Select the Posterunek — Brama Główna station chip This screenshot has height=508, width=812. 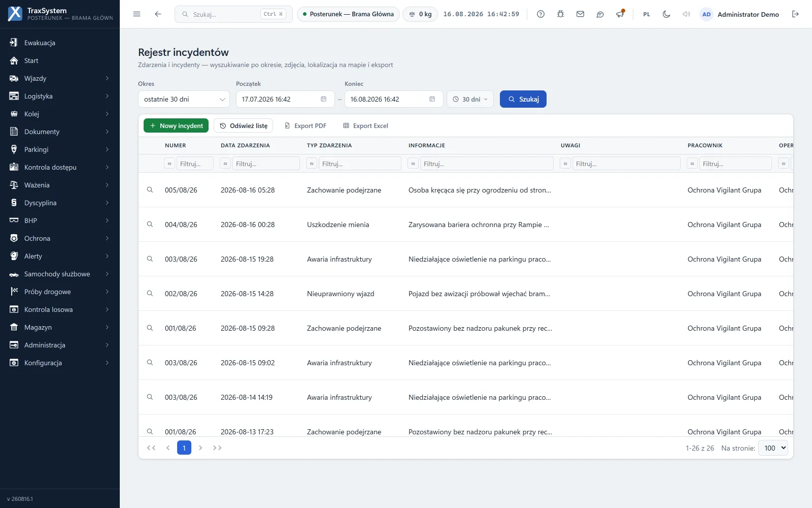pyautogui.click(x=348, y=14)
